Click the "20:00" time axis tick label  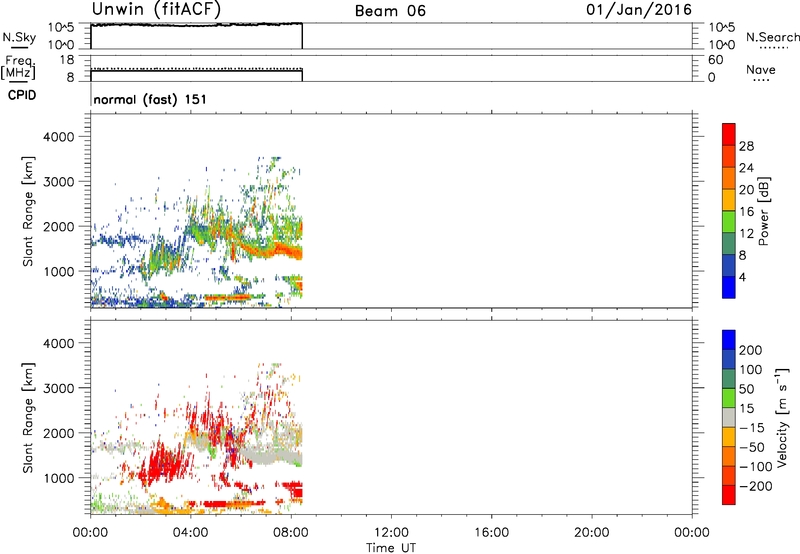[591, 533]
